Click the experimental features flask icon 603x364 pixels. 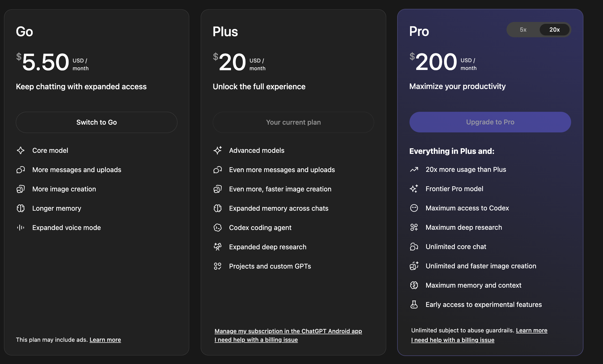coord(414,304)
